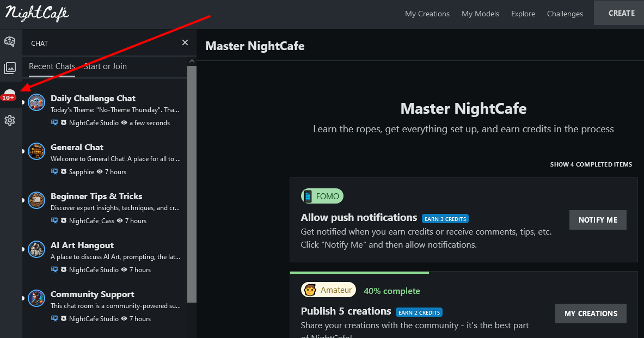Open My Models in the top navigation
Image resolution: width=644 pixels, height=338 pixels.
tap(480, 14)
